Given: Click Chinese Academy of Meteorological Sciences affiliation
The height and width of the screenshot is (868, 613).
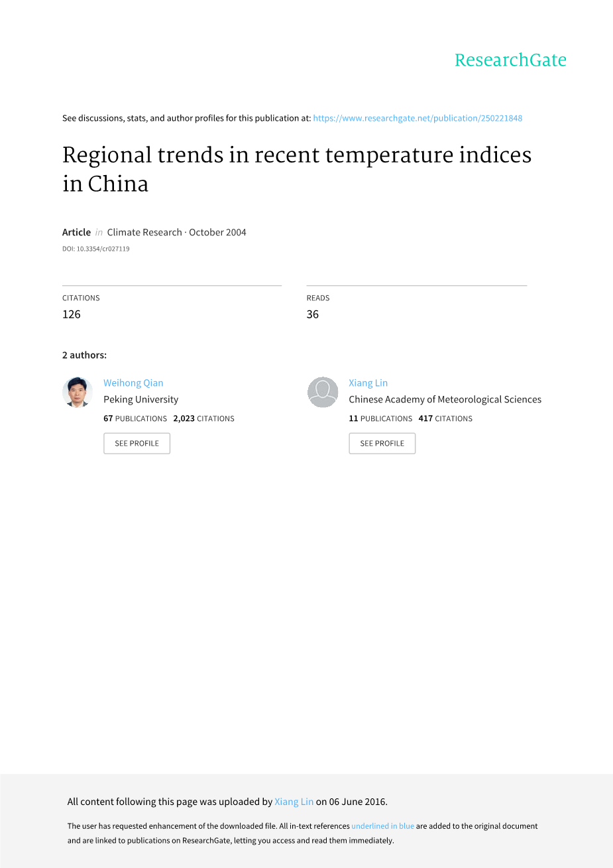Looking at the screenshot, I should point(445,399).
